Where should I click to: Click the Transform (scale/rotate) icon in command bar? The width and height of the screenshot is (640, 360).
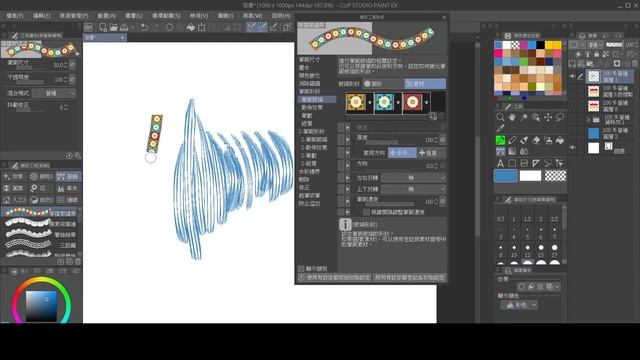click(x=202, y=27)
